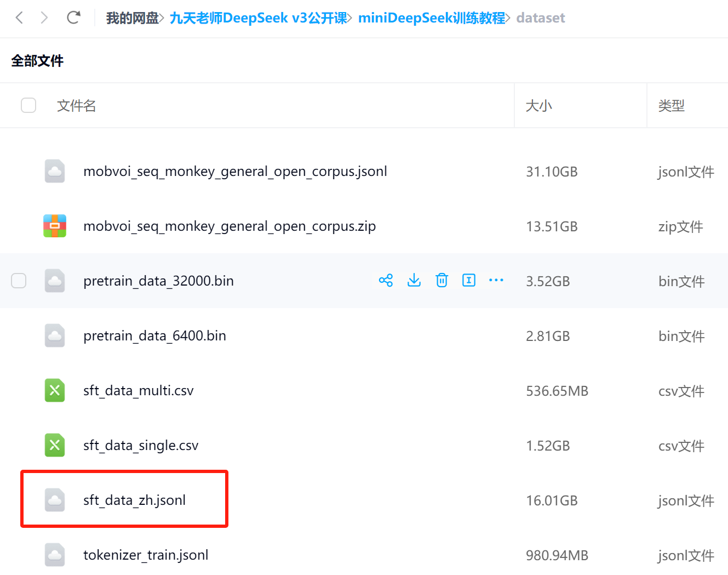Image resolution: width=728 pixels, height=575 pixels.
Task: Click the sft_data_multi.csv spreadsheet icon
Action: pos(55,390)
